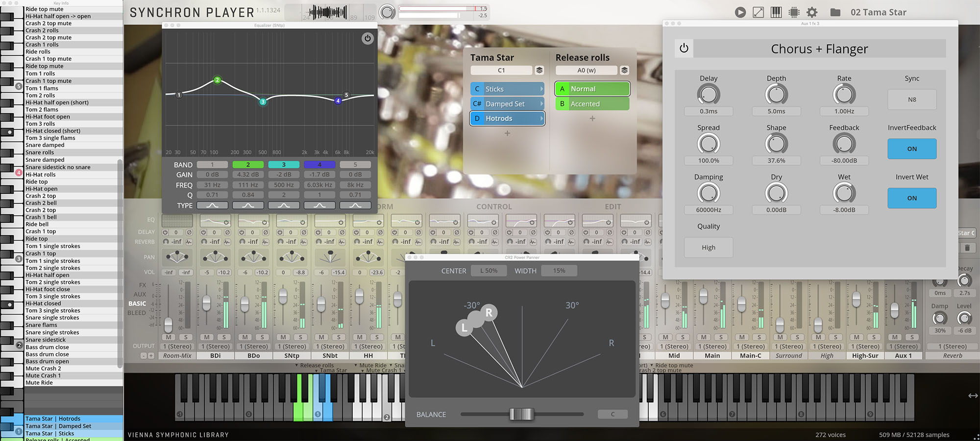Image resolution: width=980 pixels, height=441 pixels.
Task: Start playback with the play icon
Action: [x=740, y=12]
